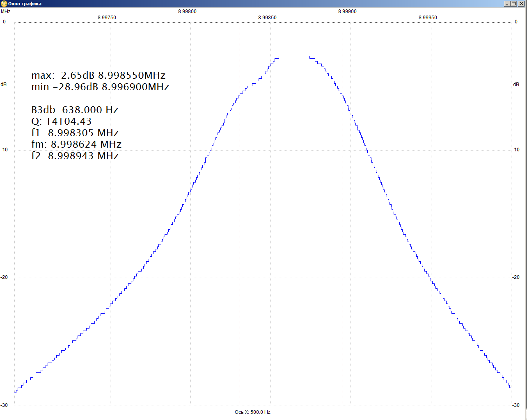This screenshot has height=420, width=527.
Task: Click the MHz unit label at top-left
Action: 6,11
